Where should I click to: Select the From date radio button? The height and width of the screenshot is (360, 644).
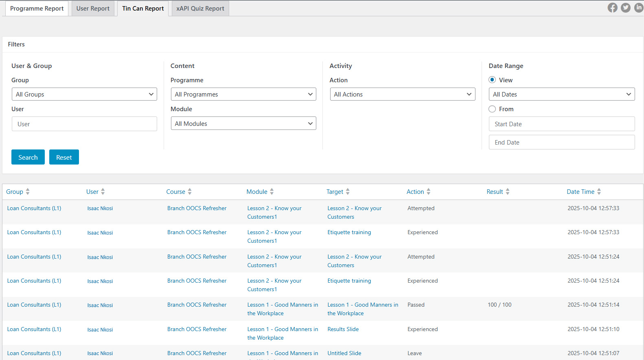492,109
